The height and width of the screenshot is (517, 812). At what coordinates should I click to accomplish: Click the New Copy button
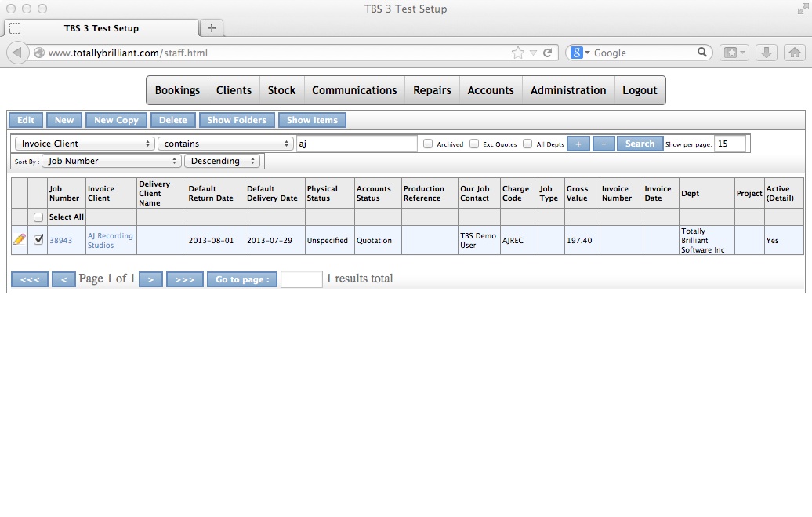116,120
